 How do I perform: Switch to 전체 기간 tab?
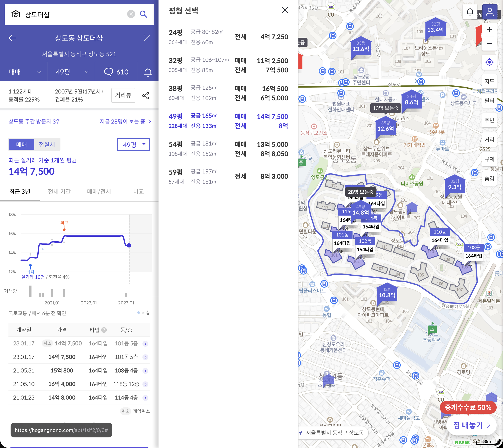click(59, 192)
